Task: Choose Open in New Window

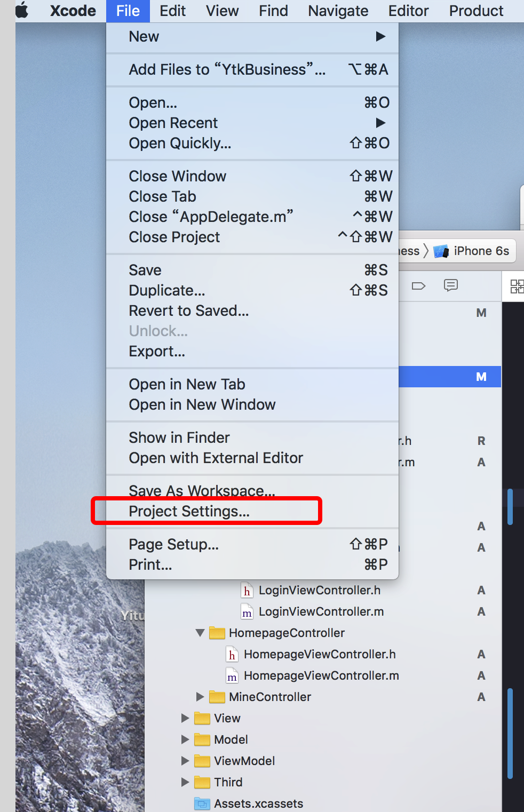Action: [x=252, y=404]
